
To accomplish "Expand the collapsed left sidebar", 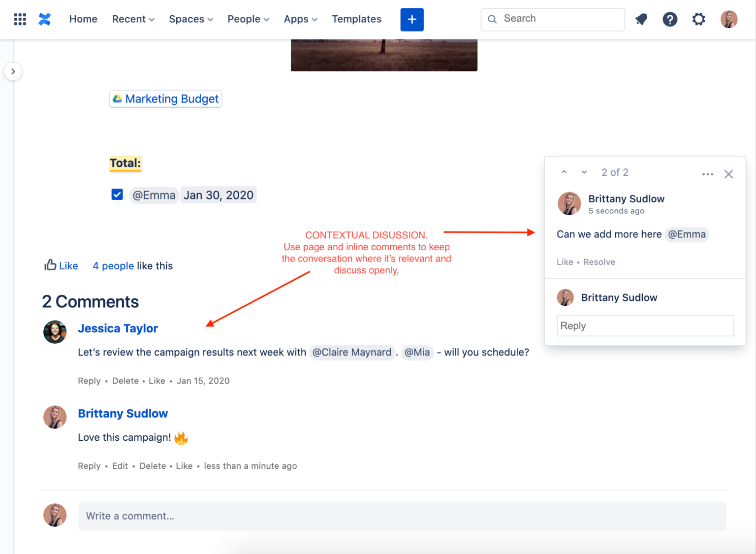I will (13, 71).
